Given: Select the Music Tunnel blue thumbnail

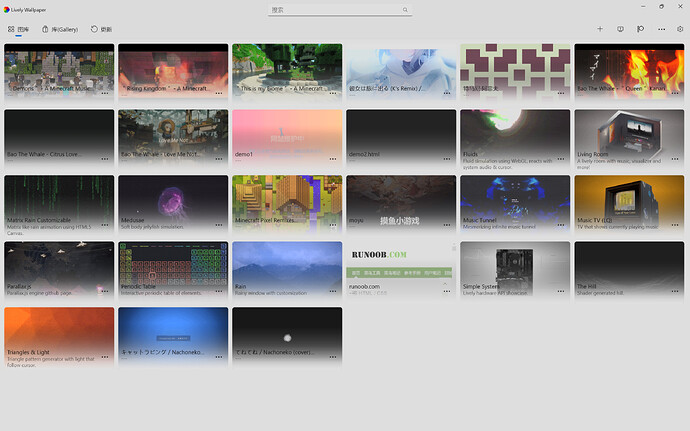Looking at the screenshot, I should pyautogui.click(x=515, y=205).
